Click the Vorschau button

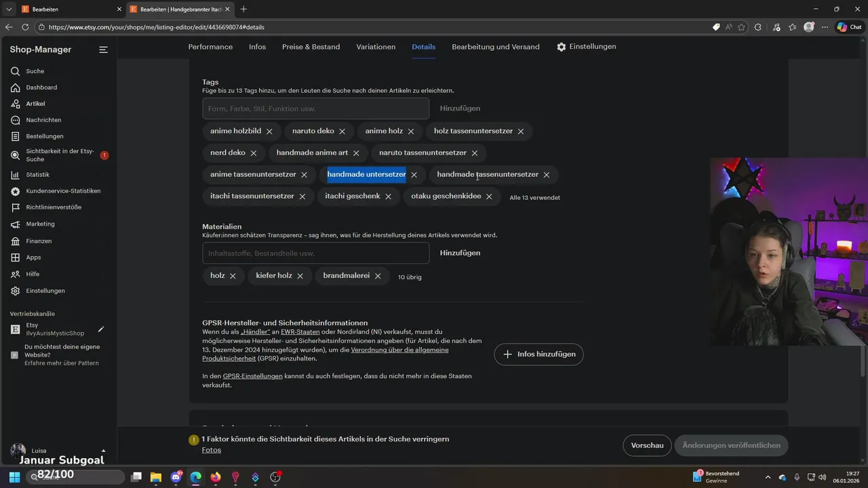coord(647,445)
